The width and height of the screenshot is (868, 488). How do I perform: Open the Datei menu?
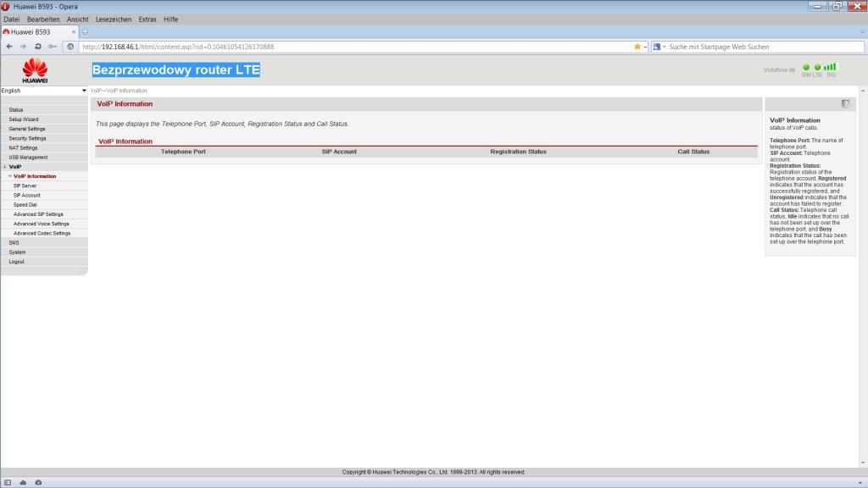click(12, 19)
